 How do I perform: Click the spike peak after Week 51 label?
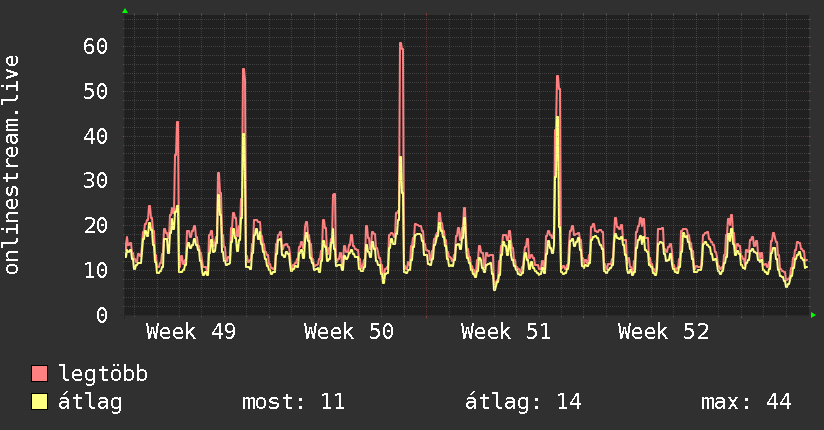[x=557, y=77]
